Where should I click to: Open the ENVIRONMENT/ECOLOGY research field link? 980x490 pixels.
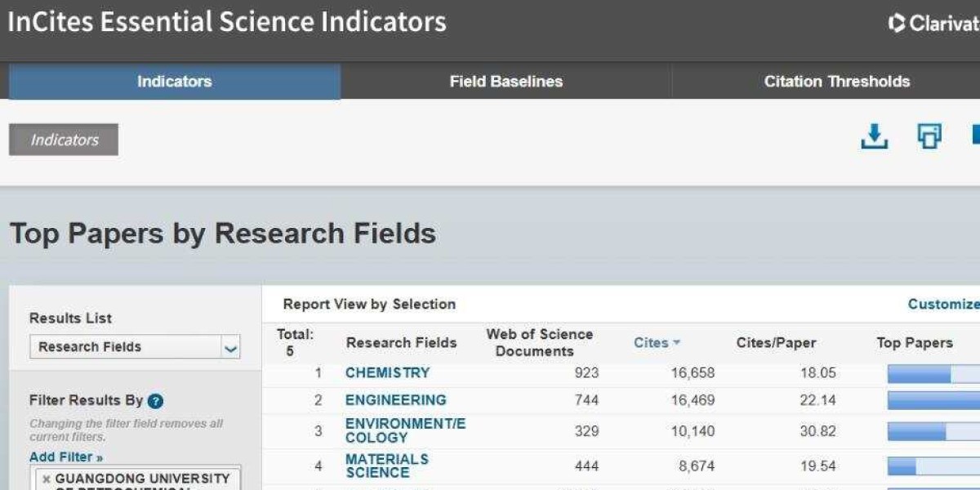tap(405, 430)
